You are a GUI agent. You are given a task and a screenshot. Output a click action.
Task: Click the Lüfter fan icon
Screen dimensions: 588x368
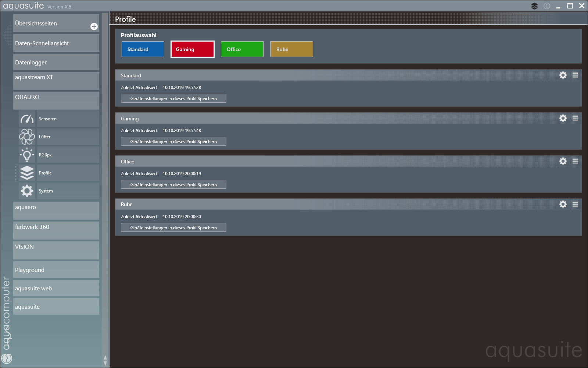click(x=27, y=137)
